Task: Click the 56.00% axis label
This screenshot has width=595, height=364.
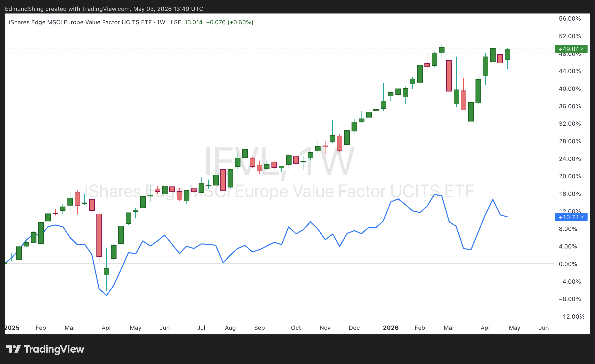Action: 570,19
